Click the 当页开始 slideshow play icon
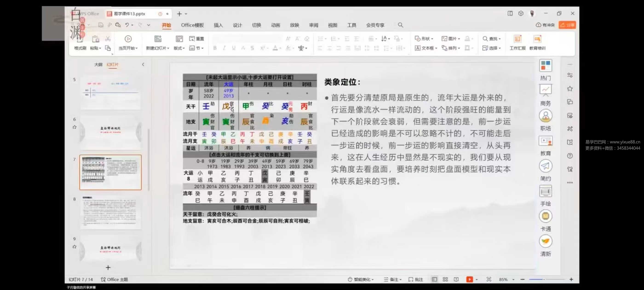This screenshot has width=644, height=290. click(128, 39)
